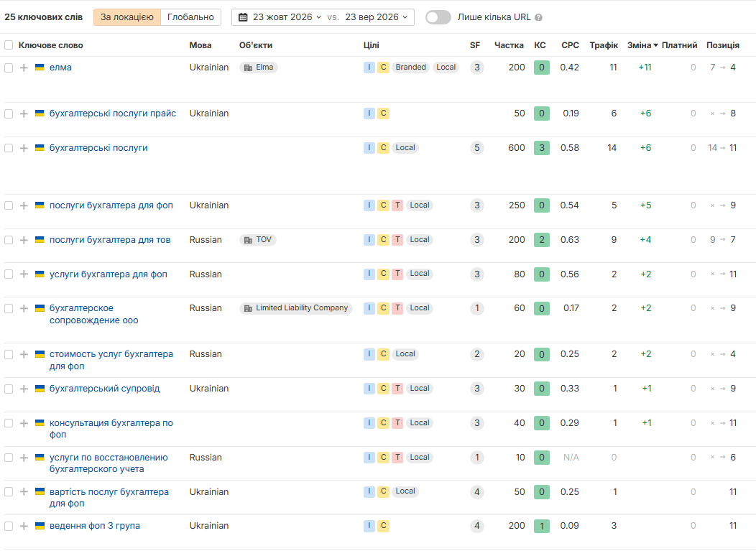Click the plus icon for елма row
Screen dimensions: 756x551
click(24, 68)
